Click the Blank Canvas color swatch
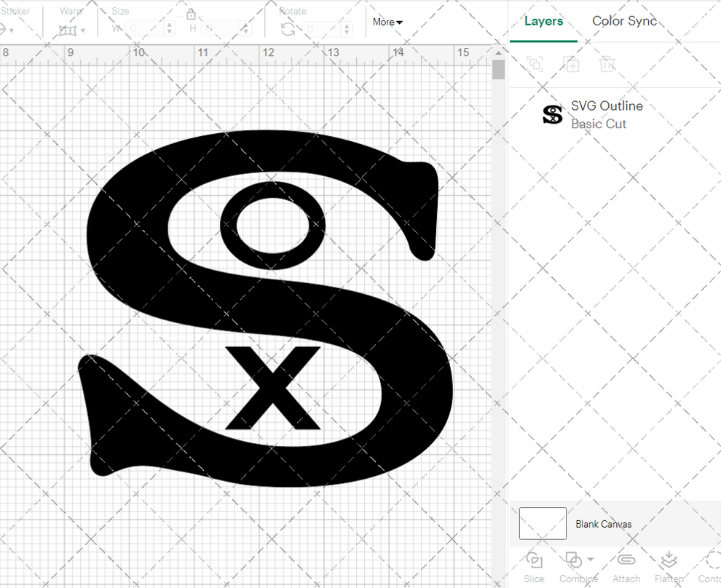The image size is (721, 588). pos(542,523)
